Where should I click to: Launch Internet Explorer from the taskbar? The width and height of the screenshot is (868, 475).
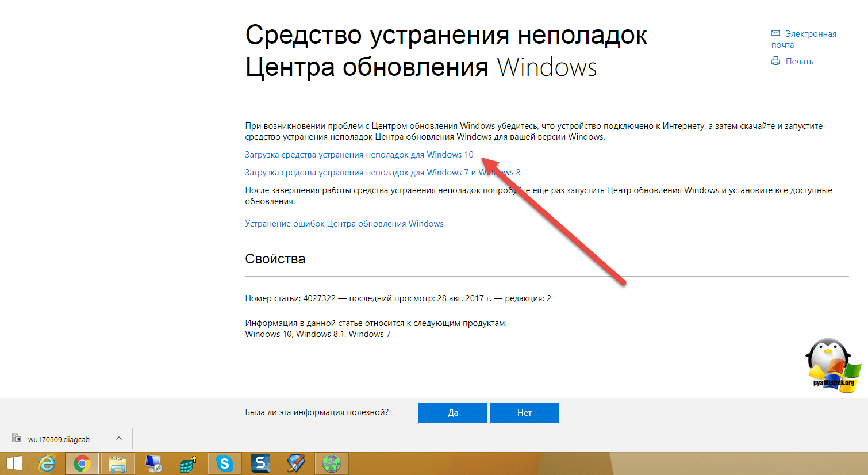coord(47,463)
